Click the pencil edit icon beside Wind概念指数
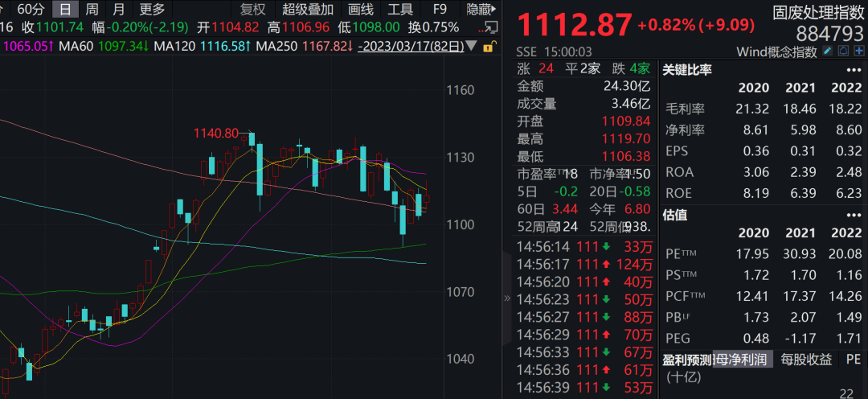Image resolution: width=868 pixels, height=399 pixels. pyautogui.click(x=827, y=51)
